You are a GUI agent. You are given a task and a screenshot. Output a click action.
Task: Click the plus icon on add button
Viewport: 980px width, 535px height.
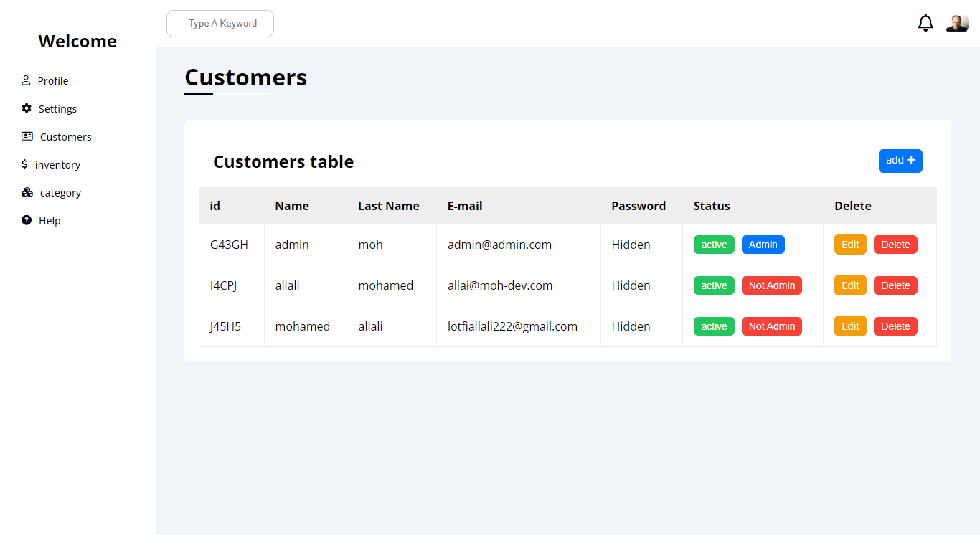[911, 161]
